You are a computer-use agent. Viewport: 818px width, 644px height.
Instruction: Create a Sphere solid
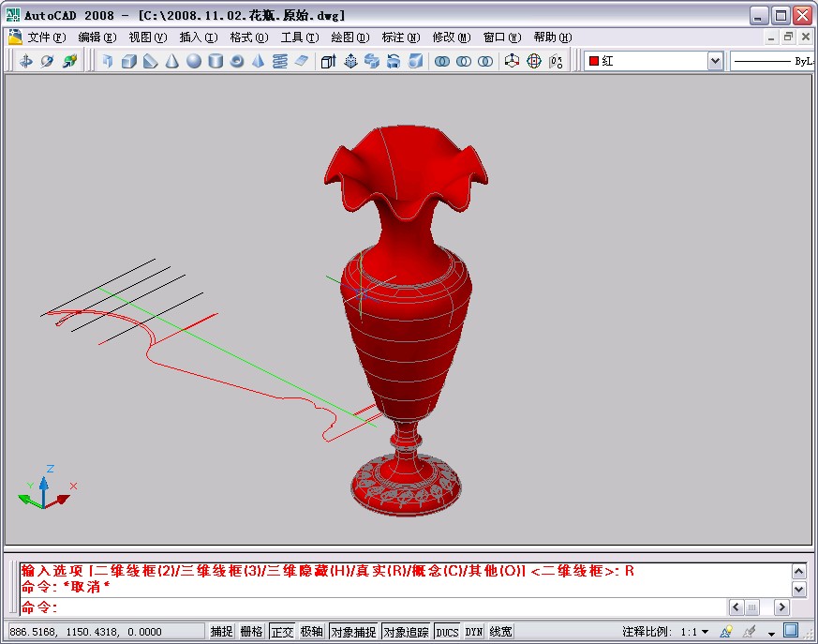[194, 61]
